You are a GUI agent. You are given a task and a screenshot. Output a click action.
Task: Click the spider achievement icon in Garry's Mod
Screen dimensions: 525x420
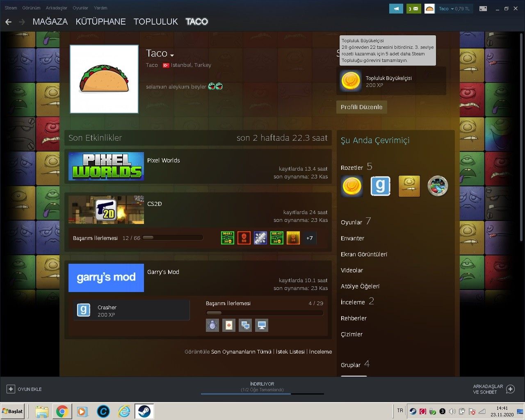click(x=212, y=326)
